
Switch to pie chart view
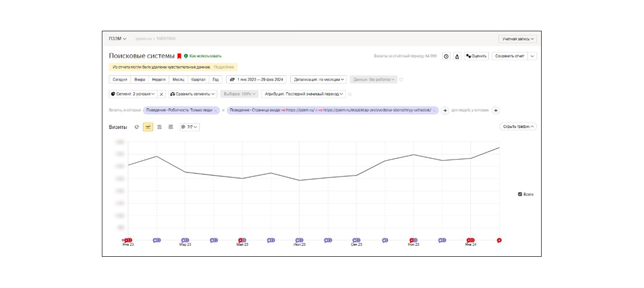click(x=137, y=127)
